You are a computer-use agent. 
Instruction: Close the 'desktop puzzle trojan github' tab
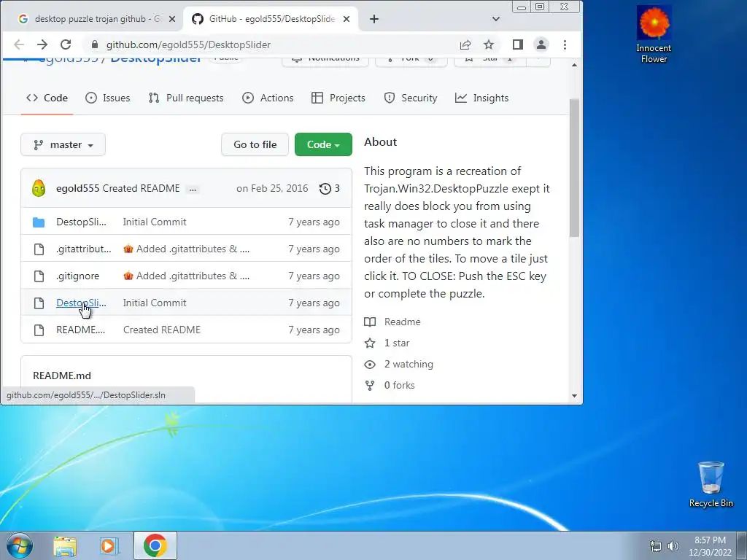click(172, 19)
